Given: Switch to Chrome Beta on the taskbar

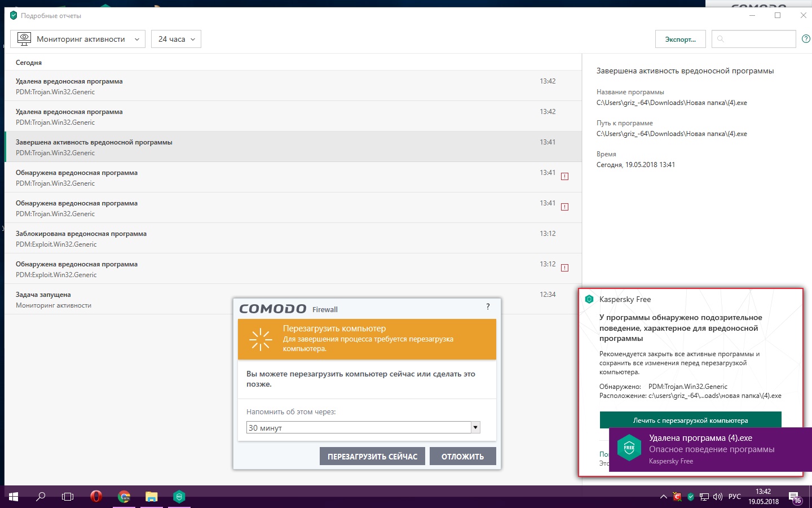Looking at the screenshot, I should coord(124,497).
